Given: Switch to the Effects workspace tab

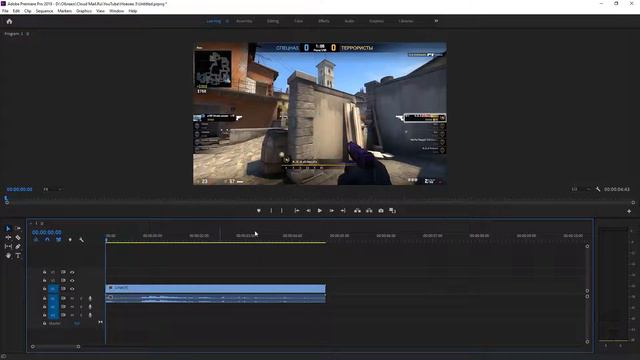Looking at the screenshot, I should [x=324, y=21].
